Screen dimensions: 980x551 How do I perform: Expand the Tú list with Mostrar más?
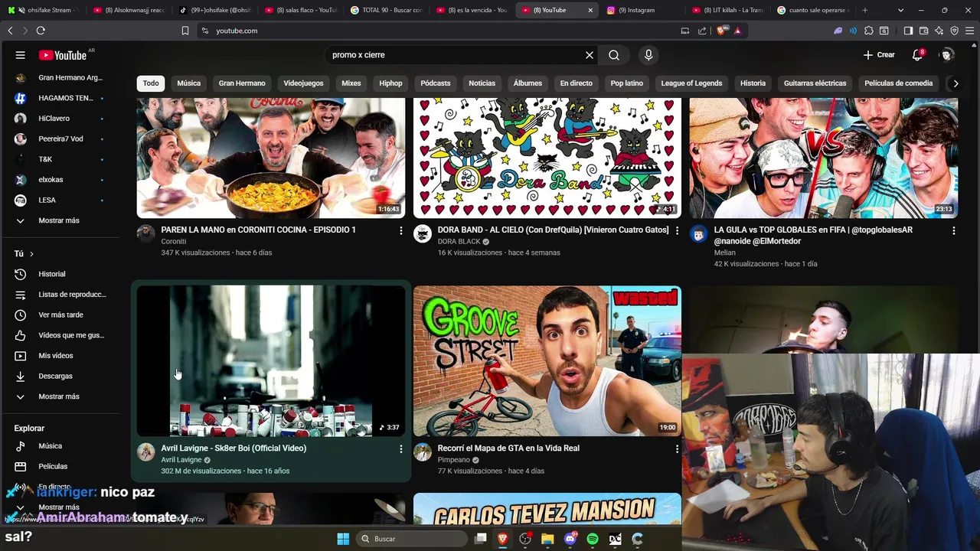60,396
